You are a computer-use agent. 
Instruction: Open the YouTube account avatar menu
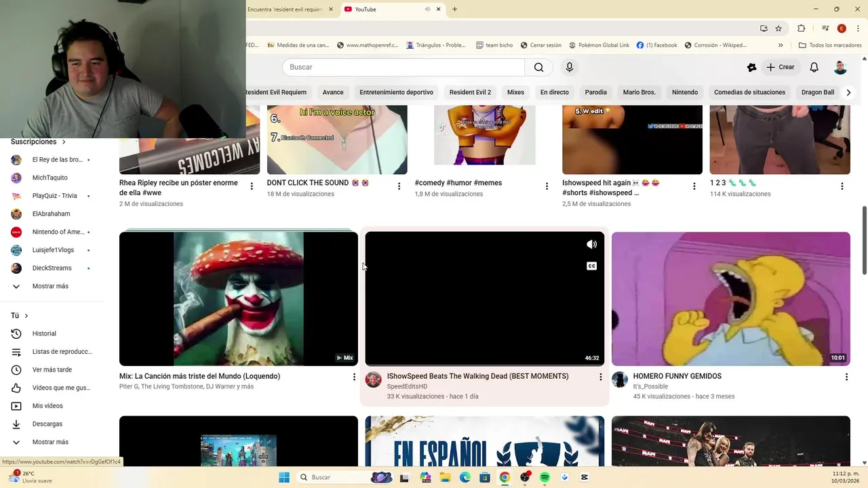(840, 67)
